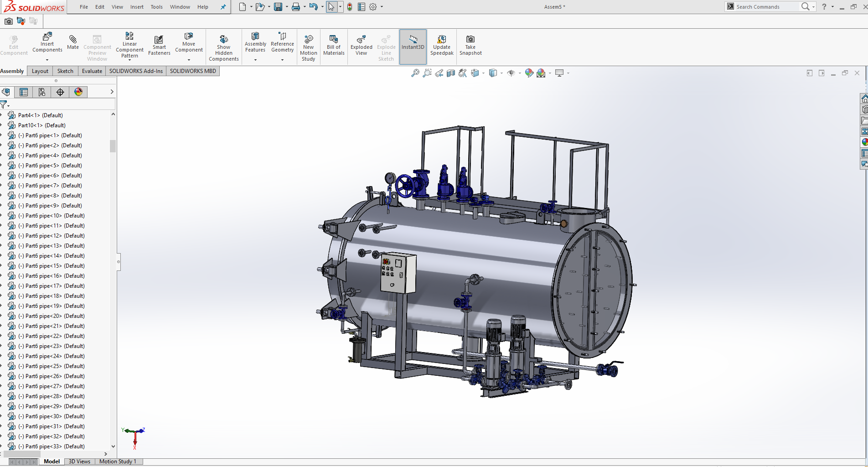Toggle the Instant3D mode button
Screen dimensions: 868x467
[x=413, y=47]
